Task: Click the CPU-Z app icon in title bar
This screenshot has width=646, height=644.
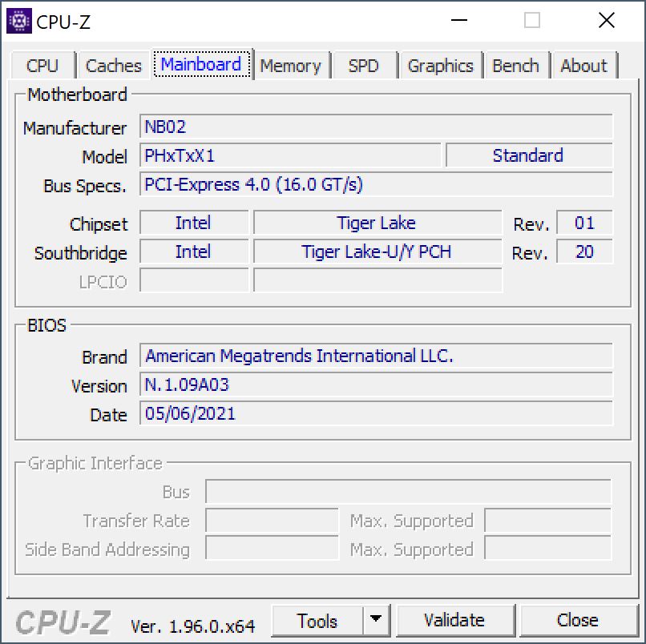Action: tap(19, 21)
